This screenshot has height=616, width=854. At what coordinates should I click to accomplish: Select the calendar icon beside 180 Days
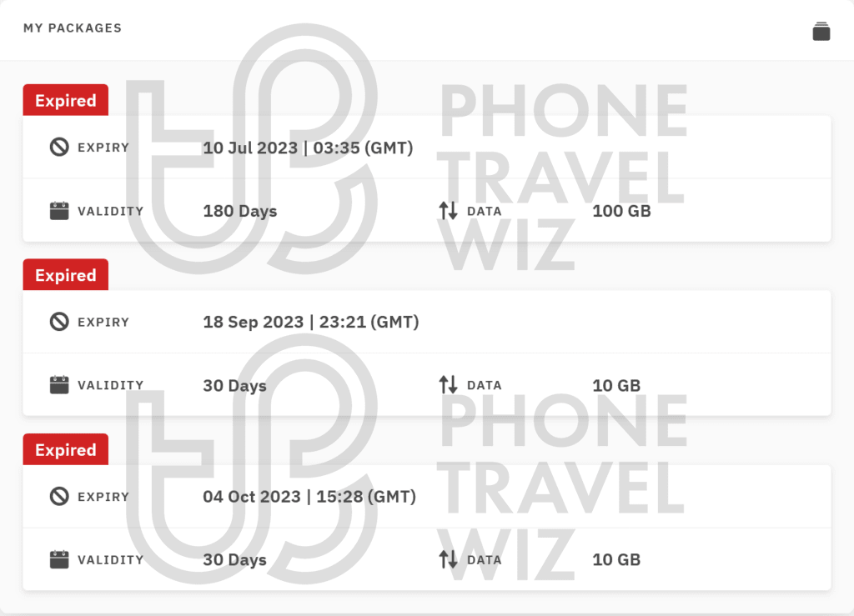point(58,211)
